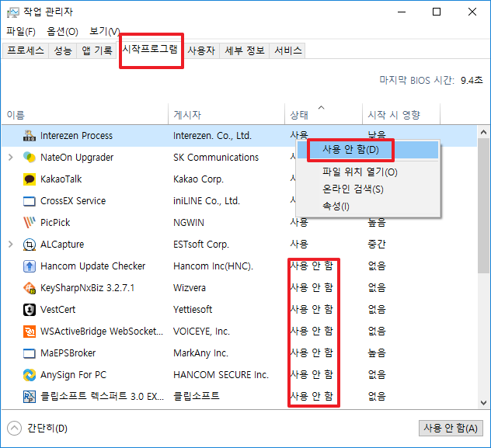The width and height of the screenshot is (491, 448).
Task: Choose 사용 안 함(D) in context menu
Action: coord(367,150)
